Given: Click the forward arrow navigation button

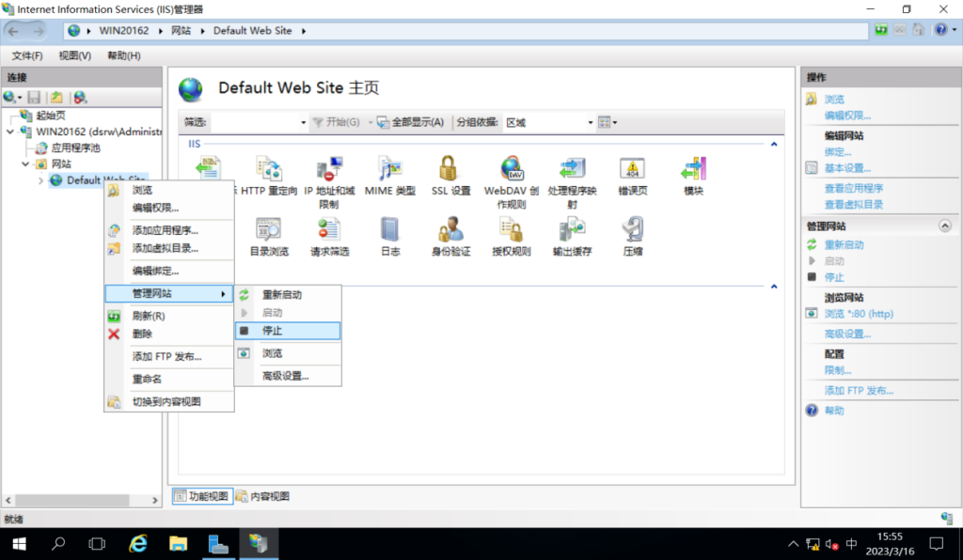Looking at the screenshot, I should pyautogui.click(x=38, y=31).
